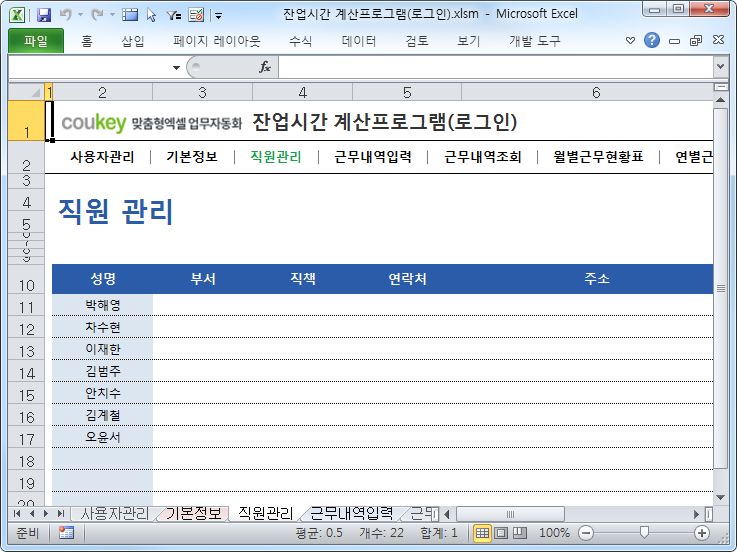
Task: Click the zoom out minus button
Action: (x=586, y=533)
